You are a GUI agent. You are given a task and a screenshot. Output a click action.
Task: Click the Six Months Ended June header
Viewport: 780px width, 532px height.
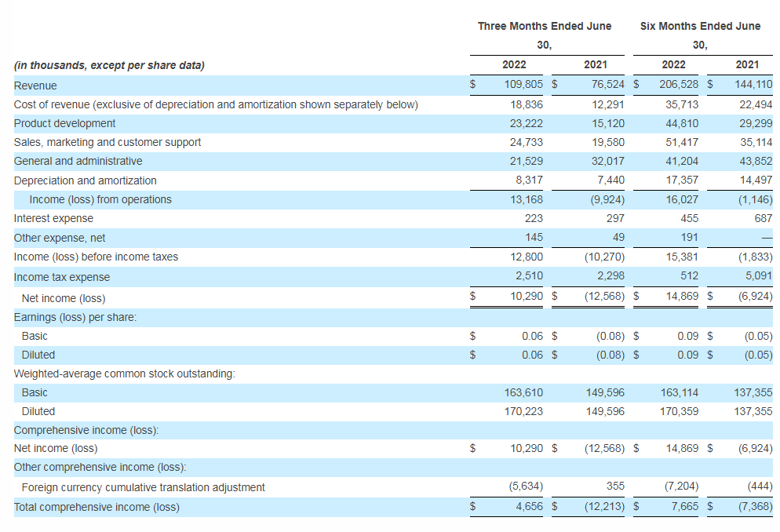[700, 26]
